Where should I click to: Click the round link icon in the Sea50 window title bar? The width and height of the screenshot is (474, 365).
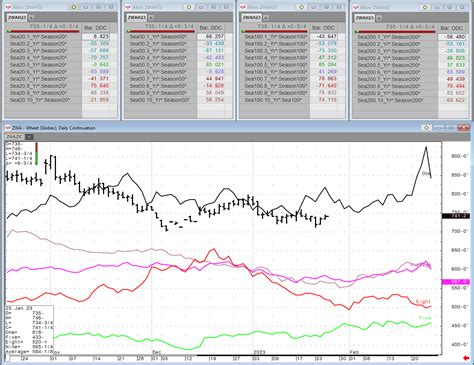[189, 7]
